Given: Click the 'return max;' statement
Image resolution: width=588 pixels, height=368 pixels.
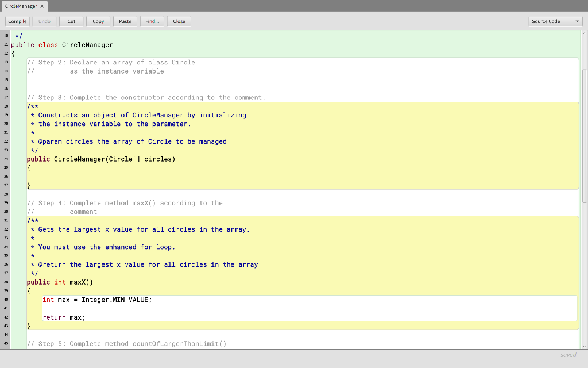Looking at the screenshot, I should tap(64, 317).
